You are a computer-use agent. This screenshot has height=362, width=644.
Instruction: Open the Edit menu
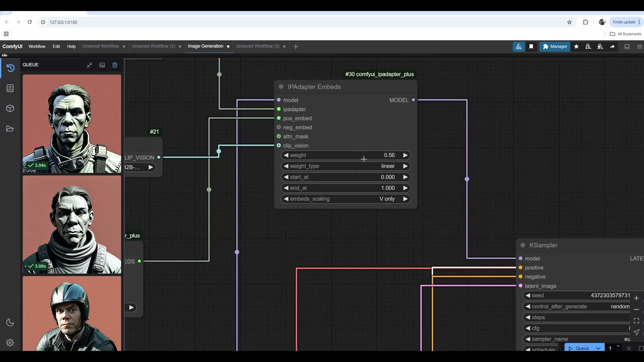click(x=56, y=47)
